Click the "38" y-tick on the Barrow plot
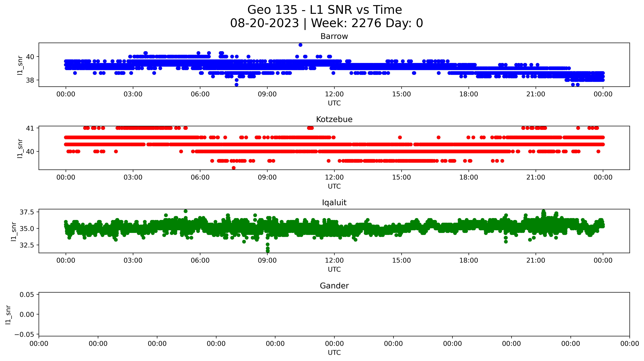This screenshot has height=361, width=644. (x=30, y=80)
